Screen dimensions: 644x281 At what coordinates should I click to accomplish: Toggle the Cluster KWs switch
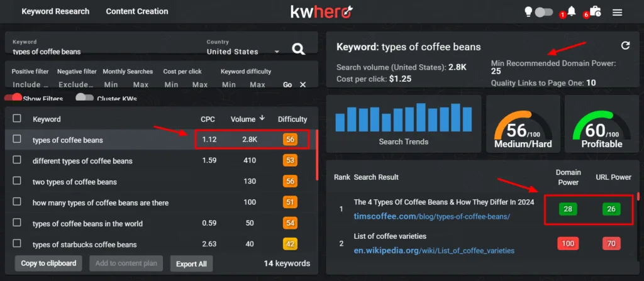(85, 98)
